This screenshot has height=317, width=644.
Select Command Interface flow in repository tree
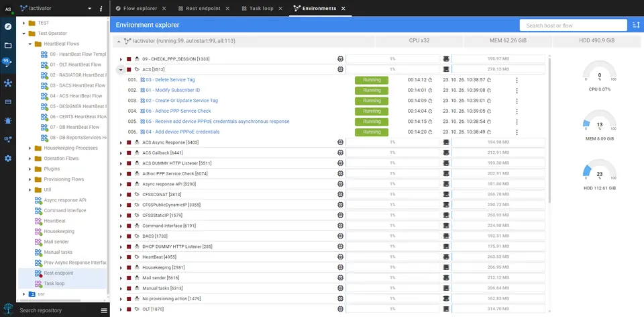(x=65, y=210)
